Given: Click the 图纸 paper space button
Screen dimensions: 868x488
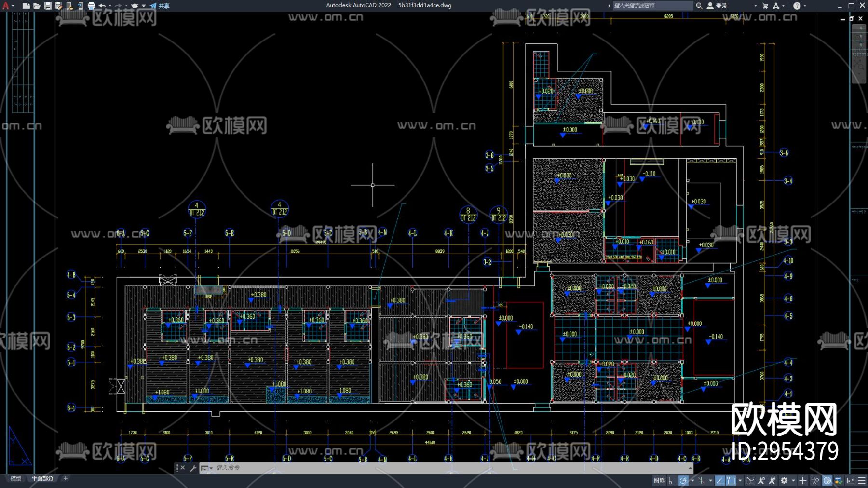Looking at the screenshot, I should click(x=659, y=480).
